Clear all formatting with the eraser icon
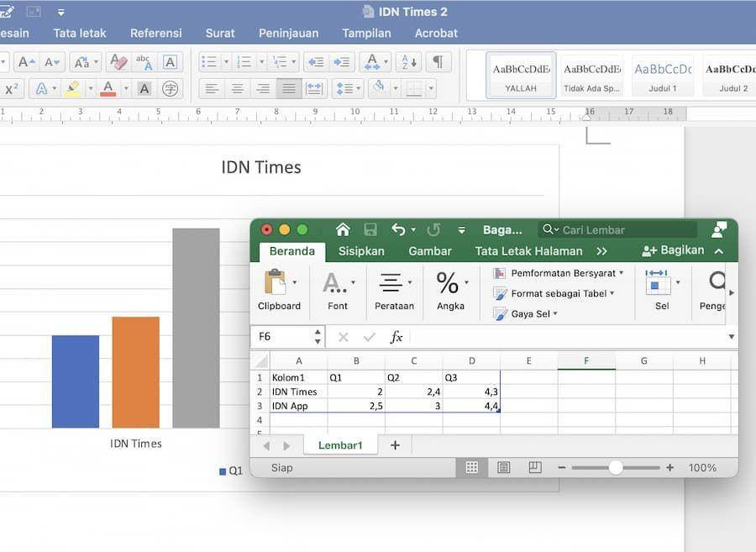The image size is (756, 552). pos(118,62)
